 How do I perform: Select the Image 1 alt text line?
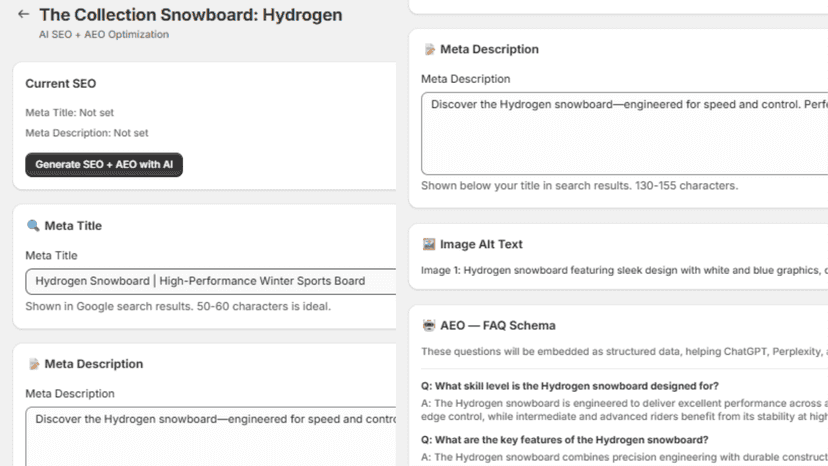click(624, 271)
